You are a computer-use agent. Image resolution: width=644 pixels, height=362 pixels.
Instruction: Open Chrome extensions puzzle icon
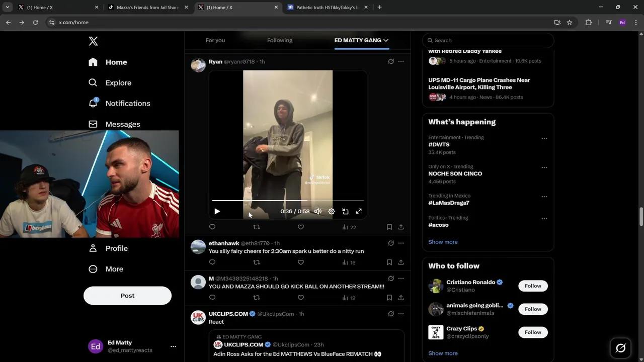point(588,22)
